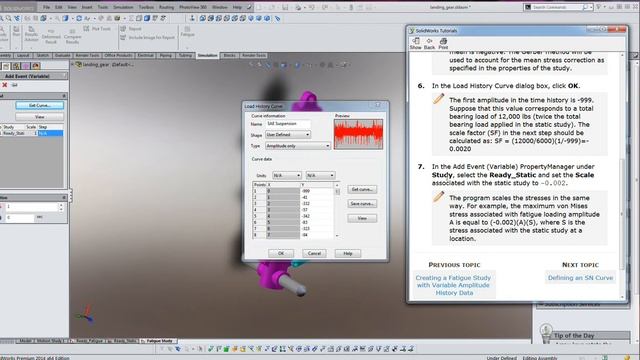Click the Report icon in the ribbon
This screenshot has width=640, height=360.
pyautogui.click(x=123, y=29)
